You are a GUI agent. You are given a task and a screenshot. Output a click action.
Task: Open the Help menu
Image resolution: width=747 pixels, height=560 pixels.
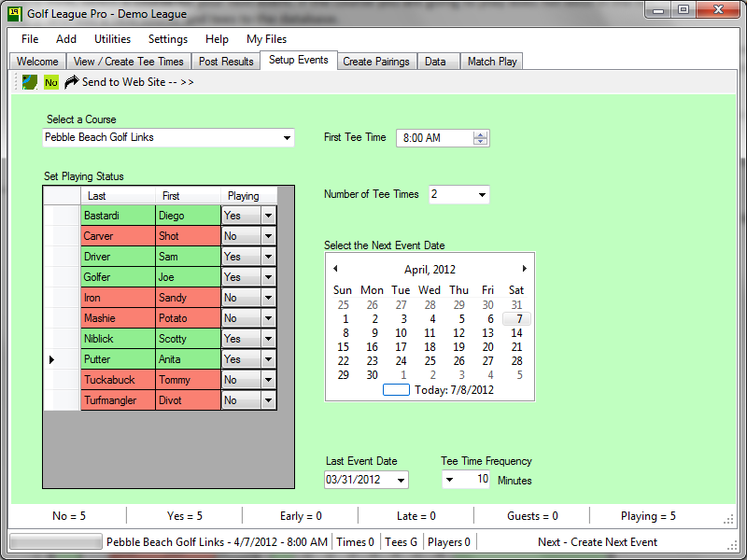(217, 39)
